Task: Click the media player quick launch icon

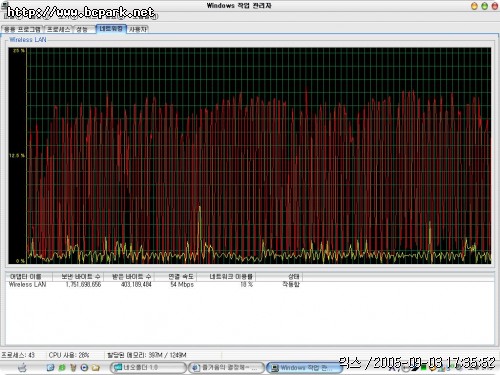Action: pos(84,368)
